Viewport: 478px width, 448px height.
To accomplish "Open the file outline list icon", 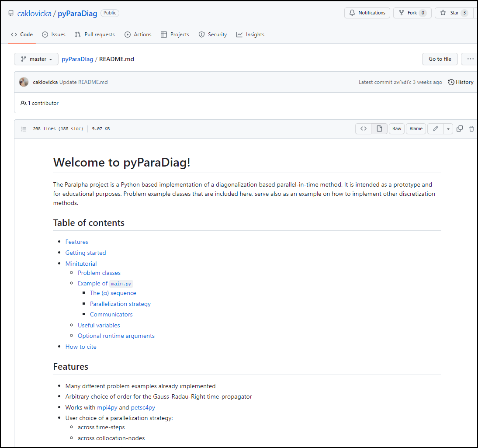I will (24, 129).
